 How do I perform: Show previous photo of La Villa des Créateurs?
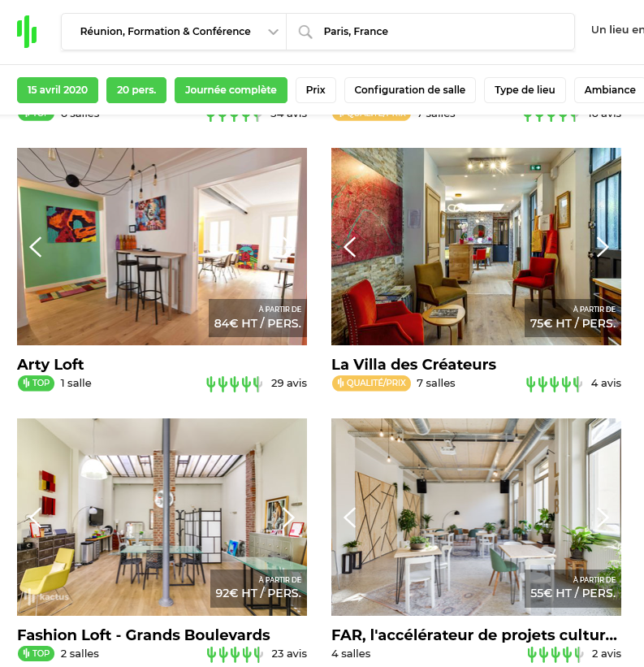350,247
